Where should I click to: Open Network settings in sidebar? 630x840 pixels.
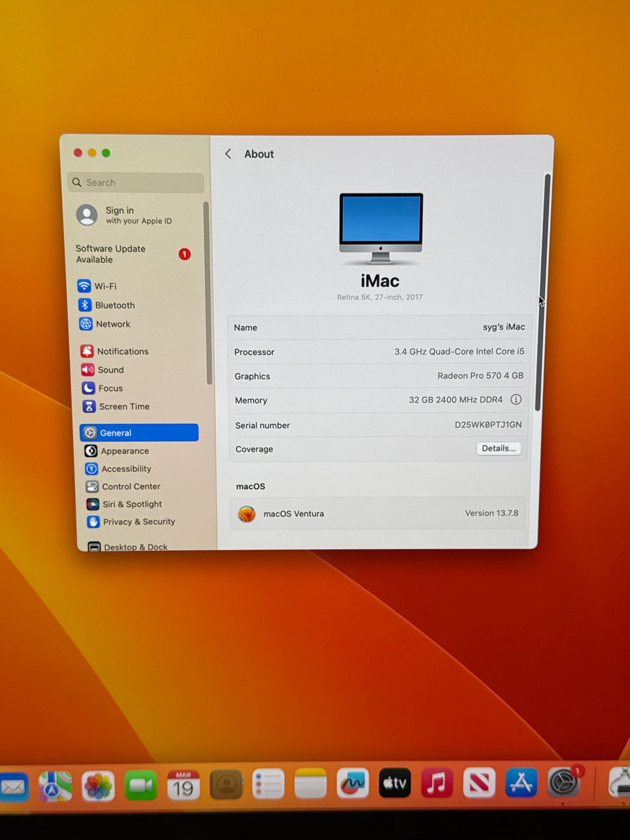[105, 324]
